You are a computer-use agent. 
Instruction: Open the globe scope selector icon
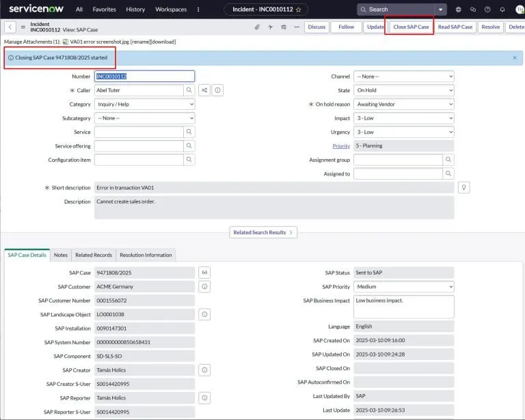tap(459, 10)
